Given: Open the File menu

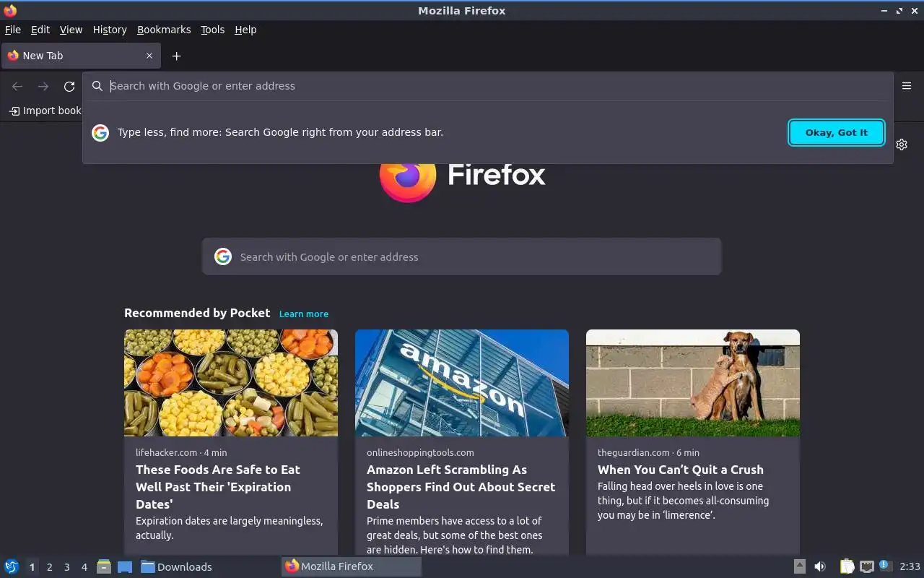Looking at the screenshot, I should click(13, 30).
